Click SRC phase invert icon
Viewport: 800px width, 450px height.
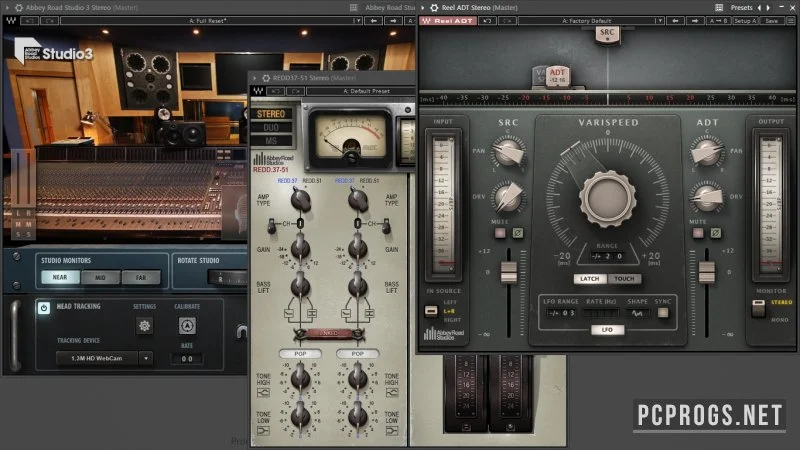(517, 233)
